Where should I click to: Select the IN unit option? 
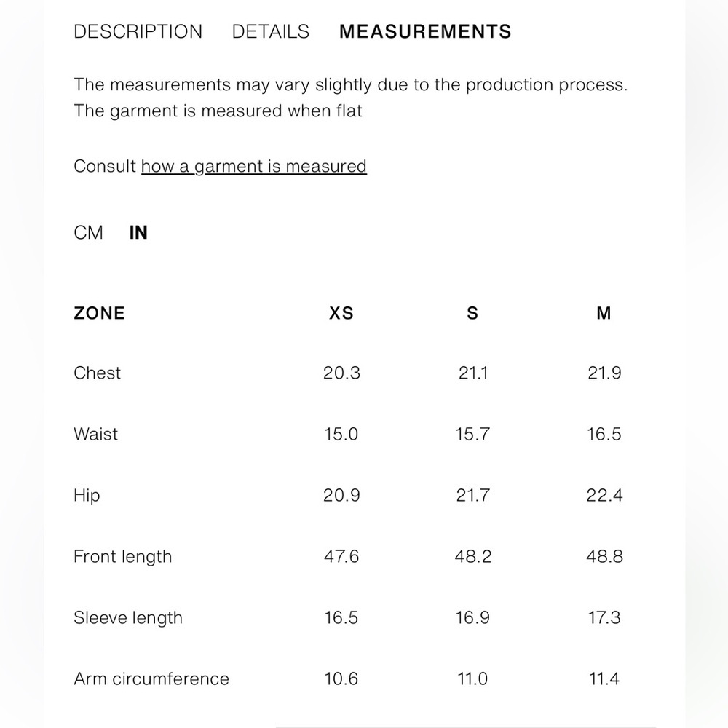138,233
